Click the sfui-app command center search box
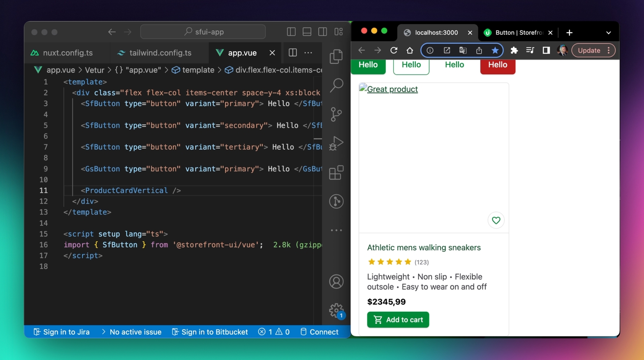 (x=203, y=32)
